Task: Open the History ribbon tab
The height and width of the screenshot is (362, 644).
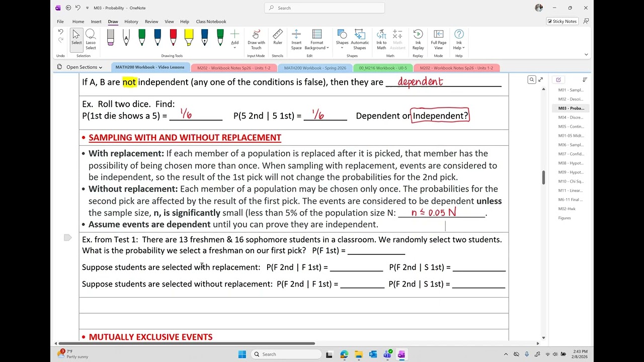Action: coord(131,22)
